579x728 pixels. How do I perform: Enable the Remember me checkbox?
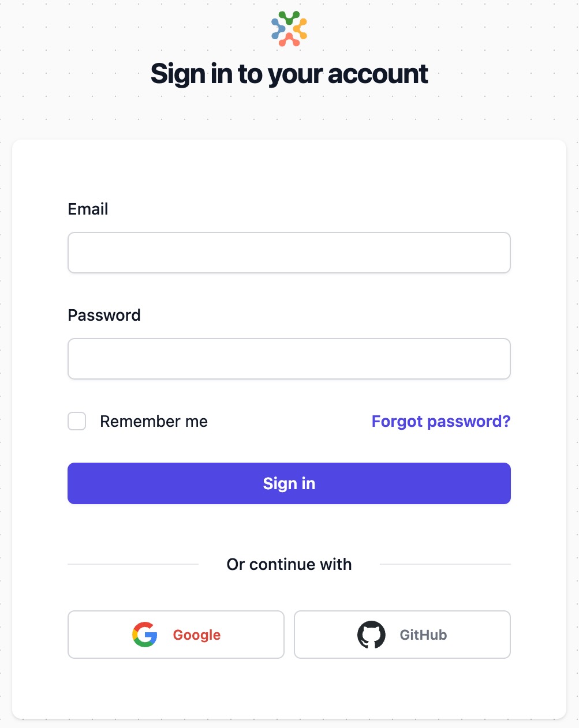pos(76,421)
